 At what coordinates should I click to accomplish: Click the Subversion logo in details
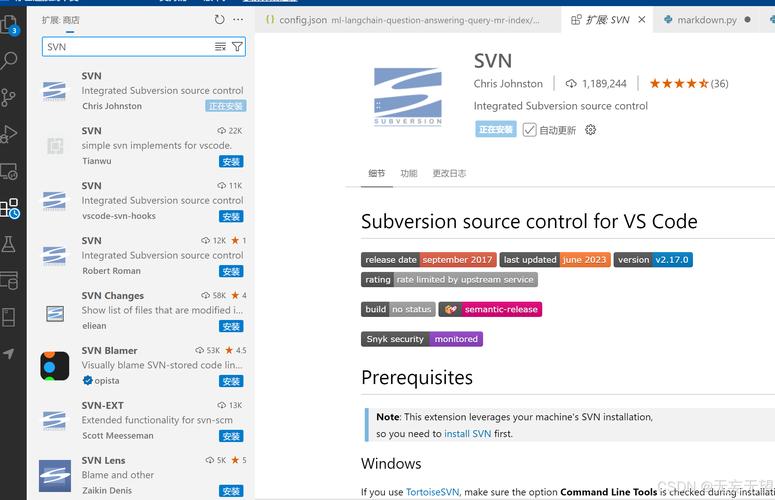(x=408, y=96)
